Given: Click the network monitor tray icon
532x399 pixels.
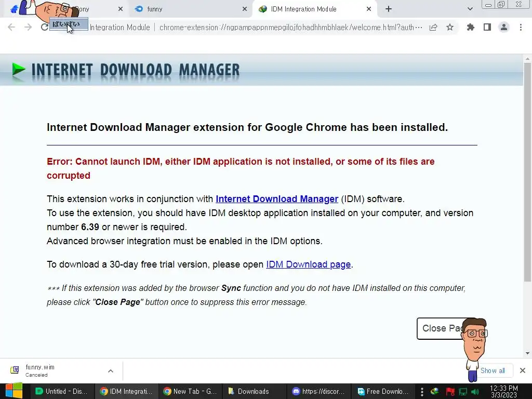Looking at the screenshot, I should click(x=463, y=392).
